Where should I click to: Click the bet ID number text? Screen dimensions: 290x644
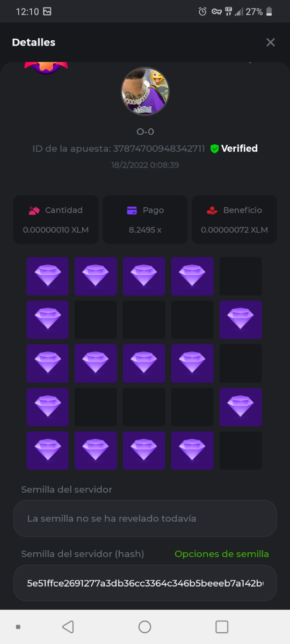(159, 149)
